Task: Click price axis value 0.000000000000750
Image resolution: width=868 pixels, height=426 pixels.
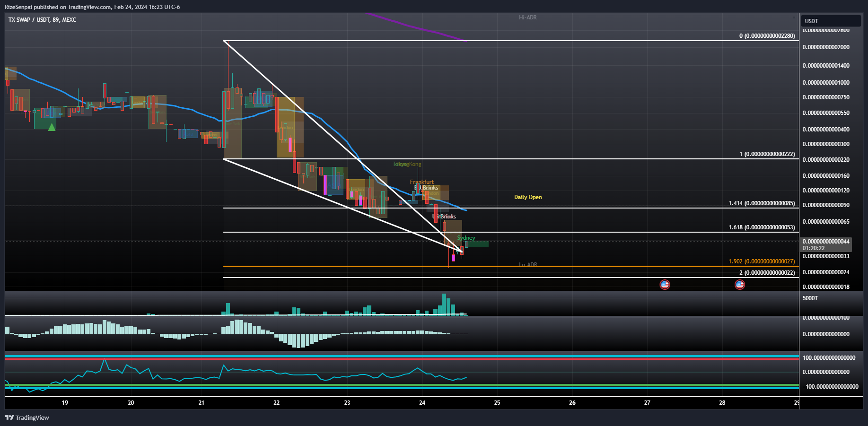Action: click(826, 97)
